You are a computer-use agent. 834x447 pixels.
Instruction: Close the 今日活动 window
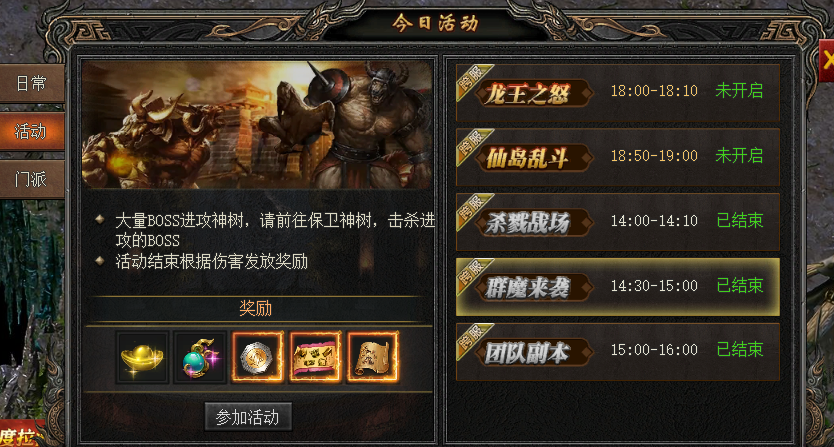click(x=827, y=60)
